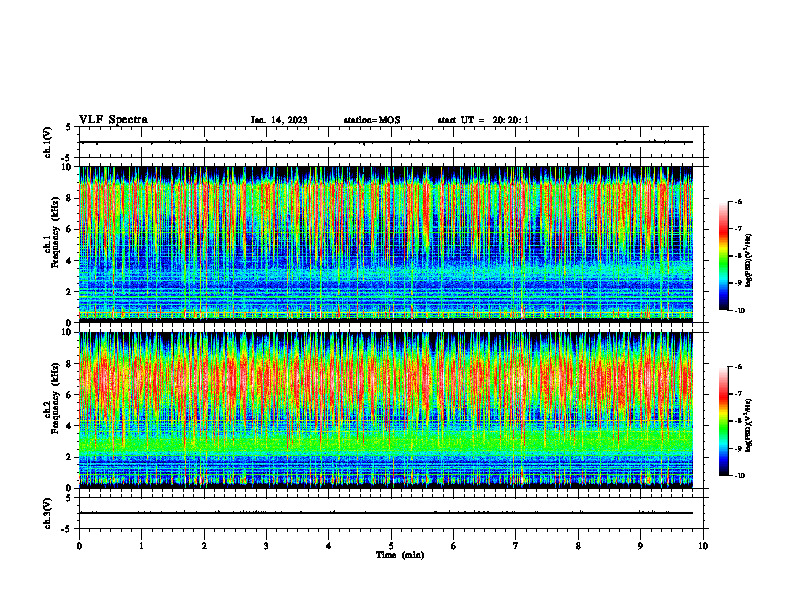
Task: Select the 'ch.1(V)' waveform axis label
Action: click(x=48, y=142)
